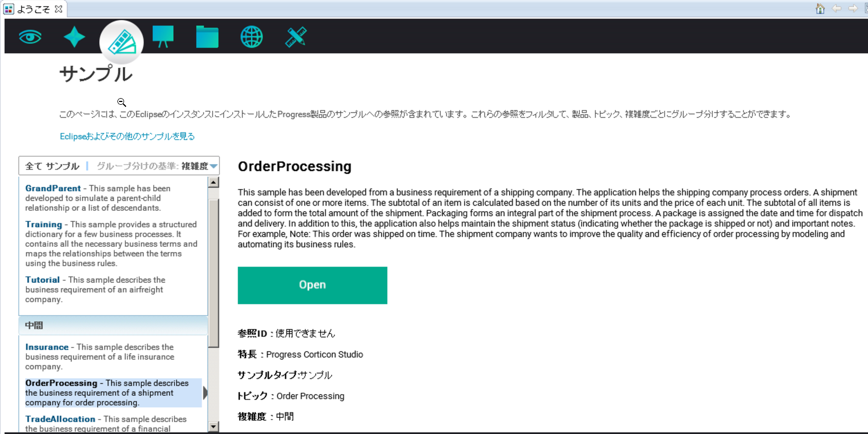868x434 pixels.
Task: Click the 全て サンプル filter
Action: (52, 166)
